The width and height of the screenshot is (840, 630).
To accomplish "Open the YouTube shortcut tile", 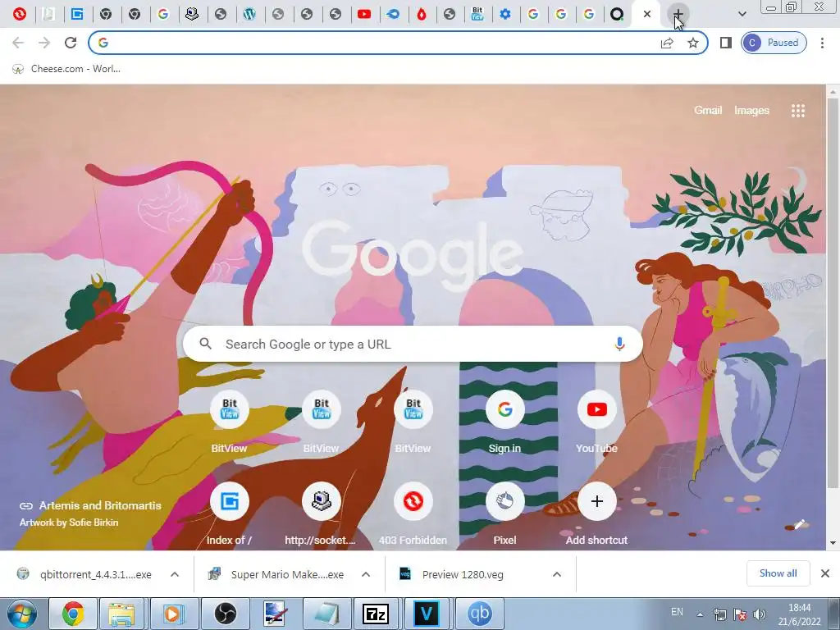I will (597, 422).
